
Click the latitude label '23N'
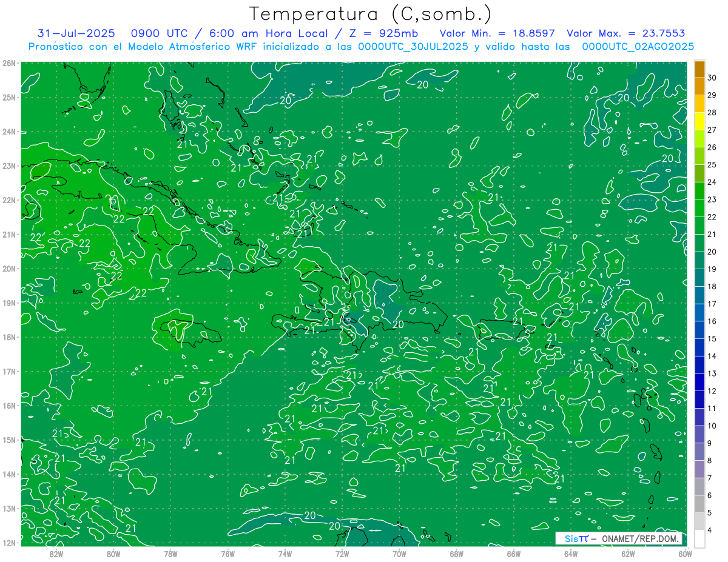tap(9, 166)
